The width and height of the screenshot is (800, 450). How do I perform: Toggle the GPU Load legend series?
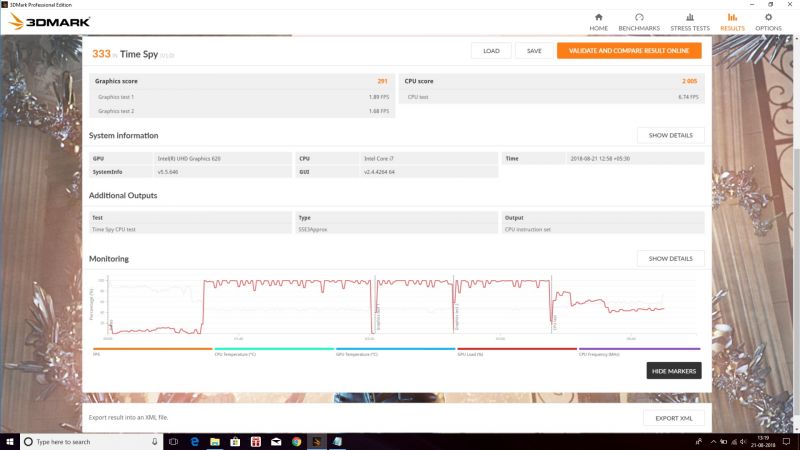(x=517, y=352)
